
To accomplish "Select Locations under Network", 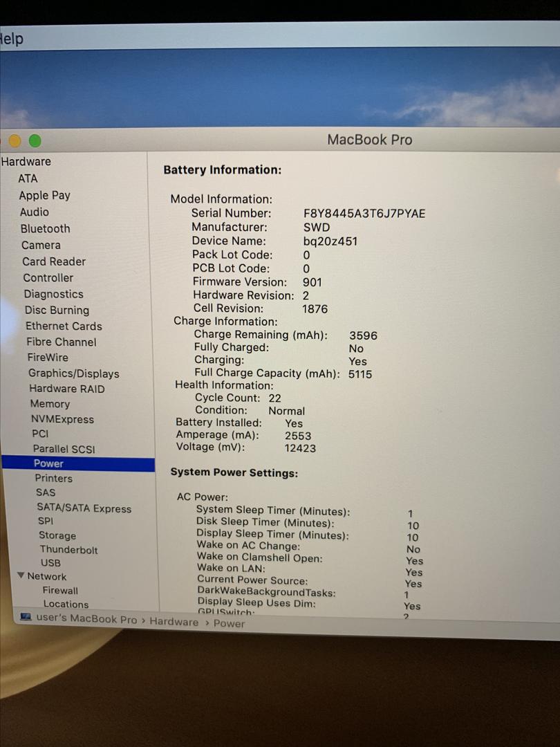I will [66, 604].
